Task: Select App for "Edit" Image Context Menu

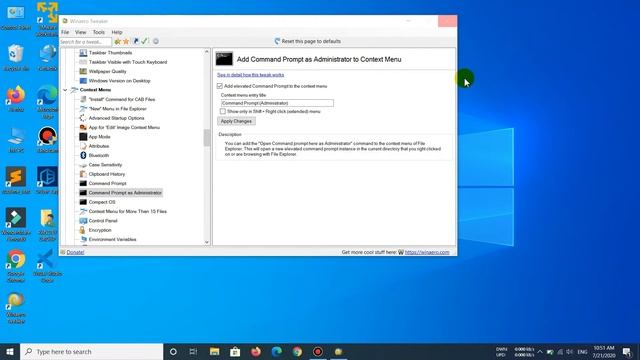Action: pyautogui.click(x=124, y=127)
